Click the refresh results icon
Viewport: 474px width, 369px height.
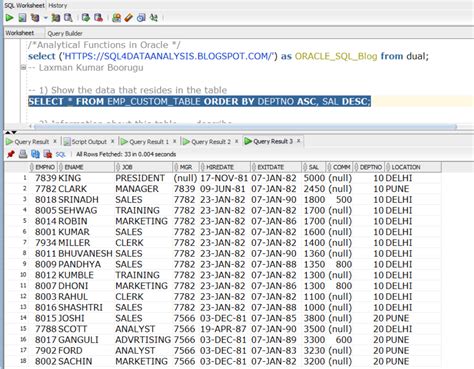35,154
